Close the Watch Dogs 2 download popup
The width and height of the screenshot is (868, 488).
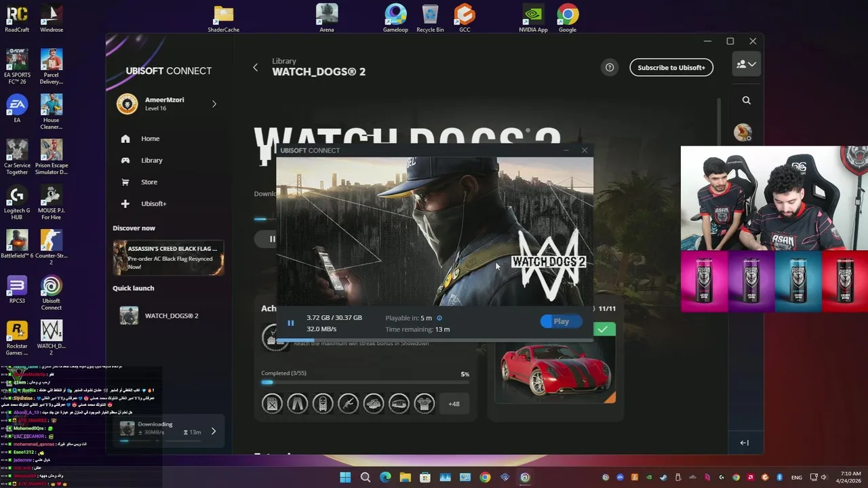[x=585, y=150]
